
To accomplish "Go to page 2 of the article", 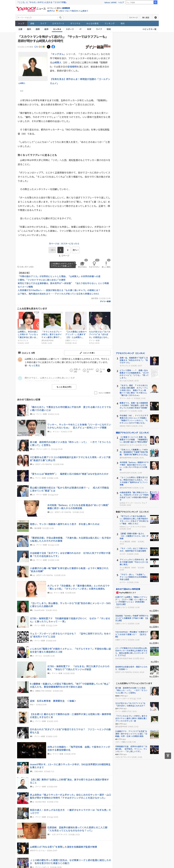I will point(68,250).
